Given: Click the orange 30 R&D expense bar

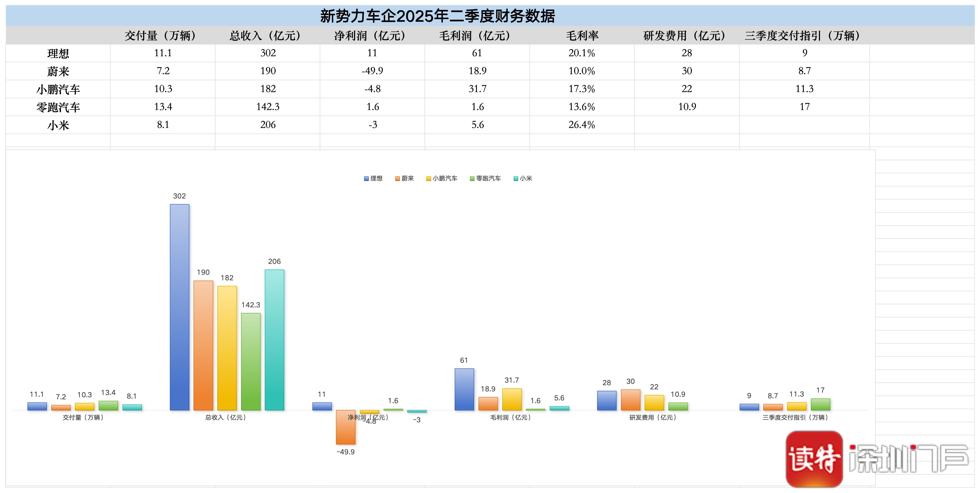Looking at the screenshot, I should coord(630,400).
